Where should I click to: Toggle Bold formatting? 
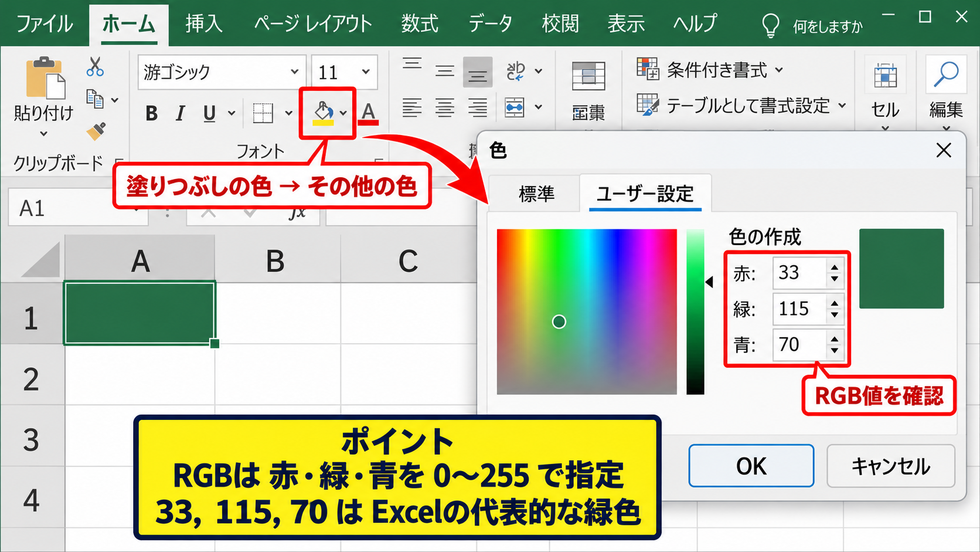coord(152,113)
